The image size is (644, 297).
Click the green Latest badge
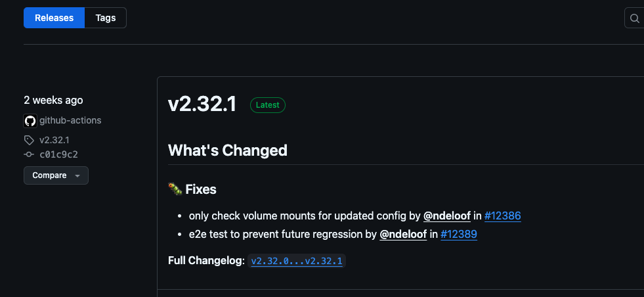(267, 104)
